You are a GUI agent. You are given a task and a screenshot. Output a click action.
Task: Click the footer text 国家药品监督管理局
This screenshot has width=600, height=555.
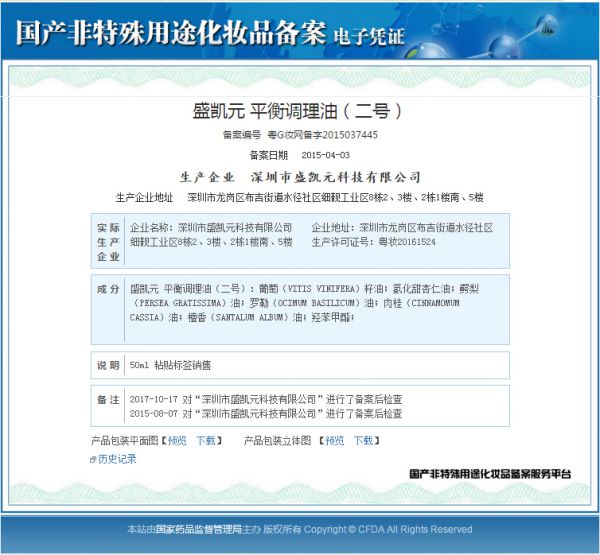click(x=199, y=529)
